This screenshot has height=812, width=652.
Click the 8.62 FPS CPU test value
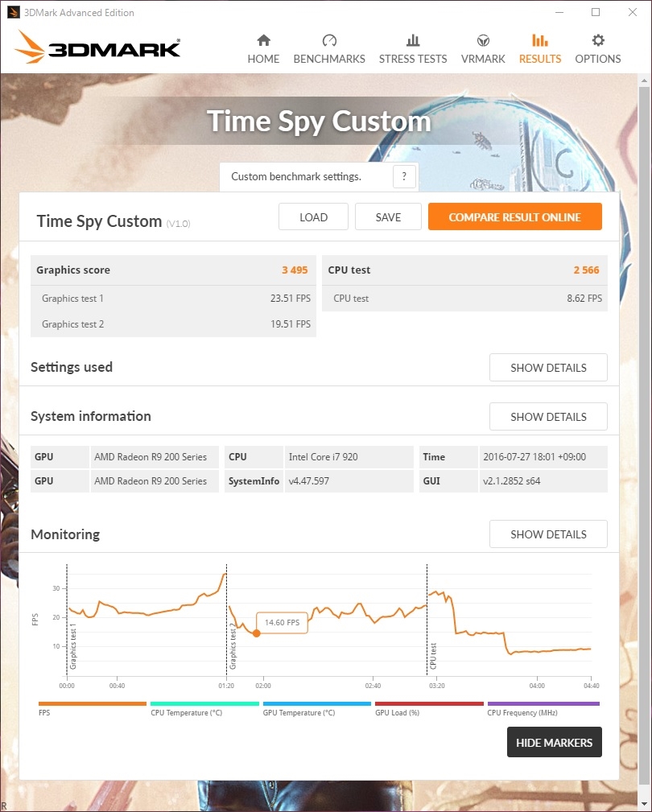584,299
